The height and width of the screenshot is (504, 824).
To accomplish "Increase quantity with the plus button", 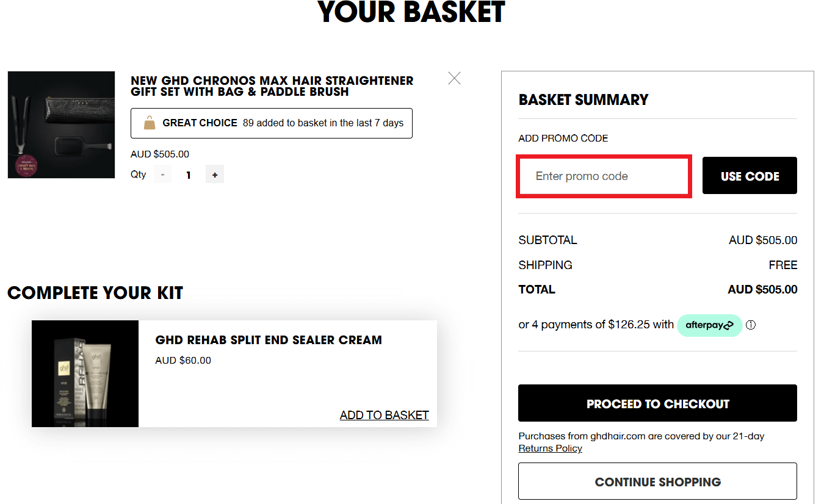I will coord(215,175).
